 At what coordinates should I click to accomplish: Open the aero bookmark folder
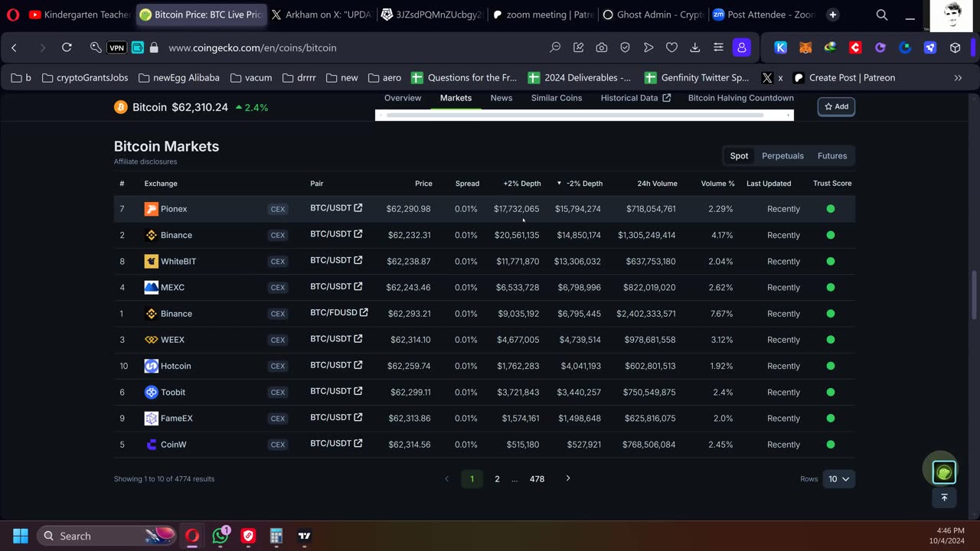(x=384, y=77)
